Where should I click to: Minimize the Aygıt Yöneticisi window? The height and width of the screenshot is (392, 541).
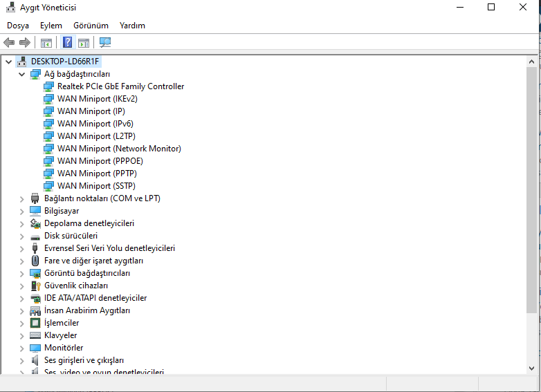(460, 7)
